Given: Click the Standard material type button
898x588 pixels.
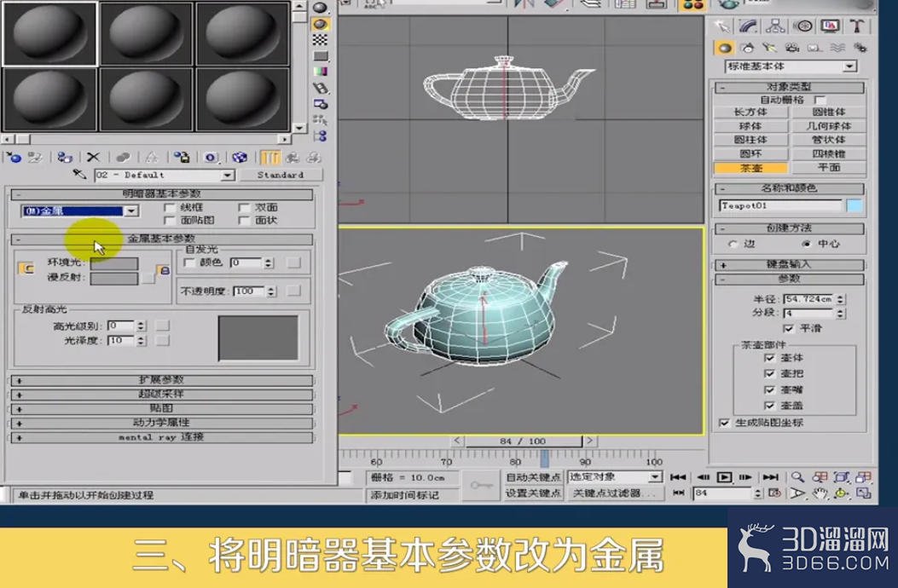Looking at the screenshot, I should 281,175.
